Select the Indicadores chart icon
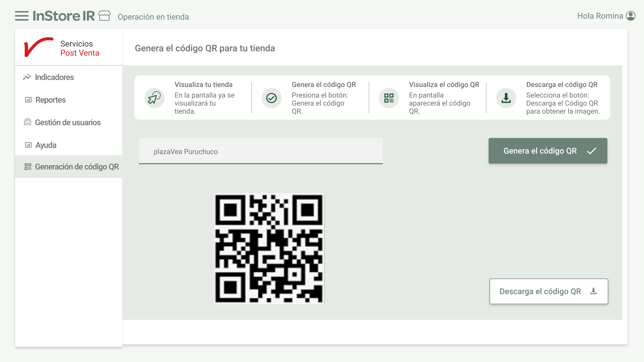The height and width of the screenshot is (362, 644). [27, 77]
